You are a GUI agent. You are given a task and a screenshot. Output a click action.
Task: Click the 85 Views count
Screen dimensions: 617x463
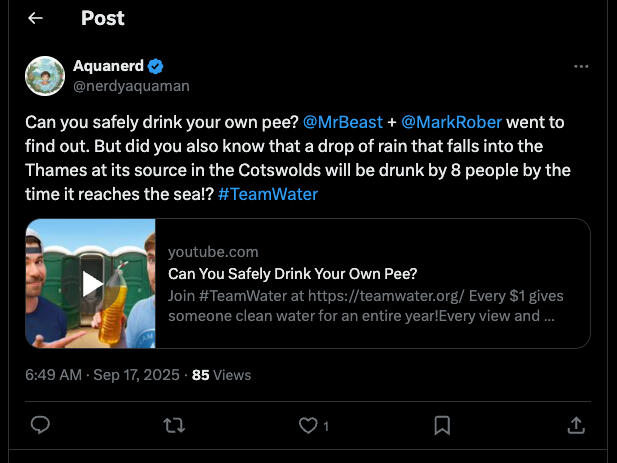tap(221, 375)
